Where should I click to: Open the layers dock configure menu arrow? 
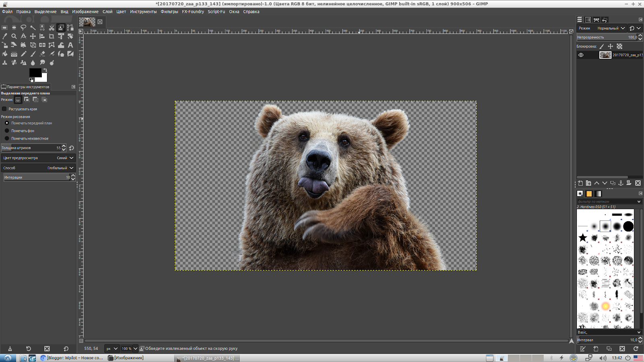tap(640, 20)
